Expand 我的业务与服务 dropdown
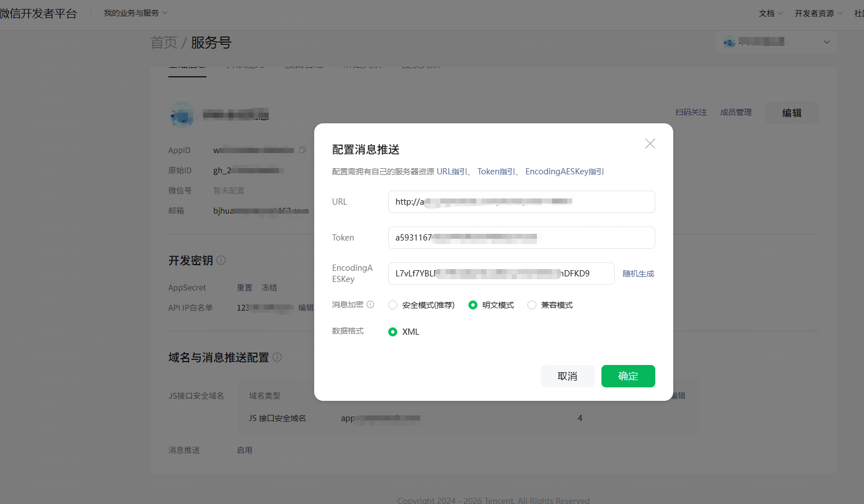The height and width of the screenshot is (504, 864). [136, 13]
